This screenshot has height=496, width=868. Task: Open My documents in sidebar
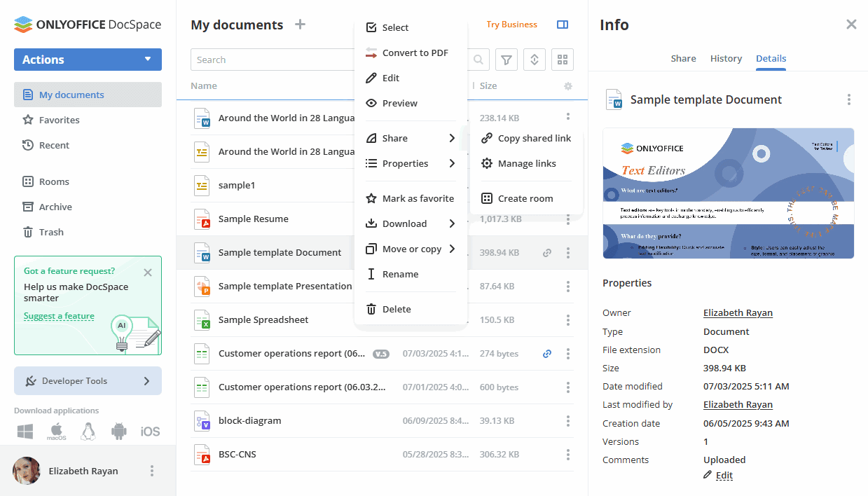[x=88, y=95]
